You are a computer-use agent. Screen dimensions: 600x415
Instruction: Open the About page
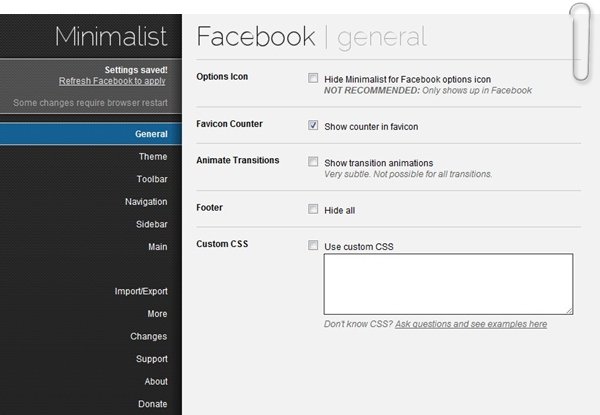pyautogui.click(x=156, y=381)
